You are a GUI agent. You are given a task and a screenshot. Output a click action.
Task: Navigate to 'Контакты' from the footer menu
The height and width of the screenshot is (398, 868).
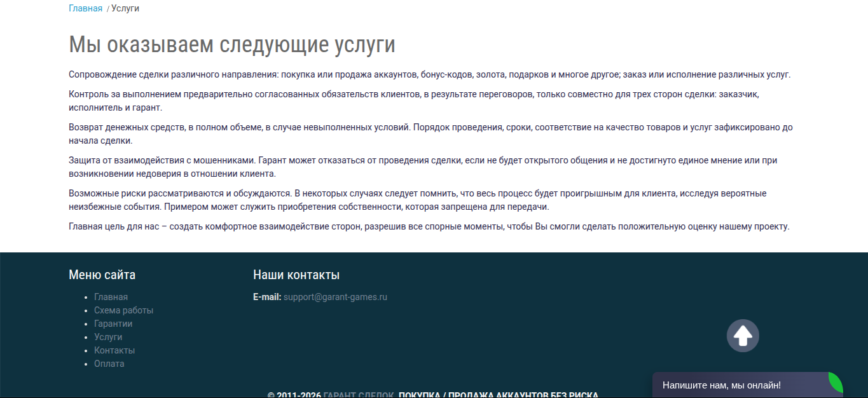[114, 350]
